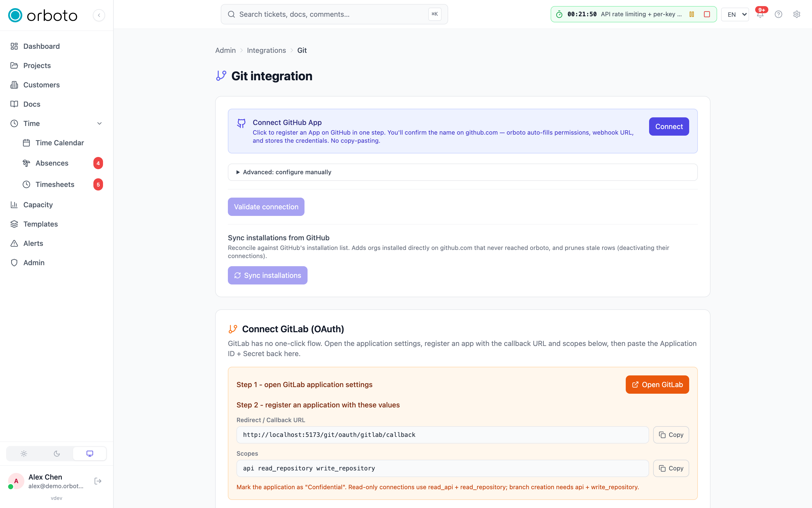Open Customers in the sidebar
Image resolution: width=812 pixels, height=508 pixels.
(x=56, y=85)
